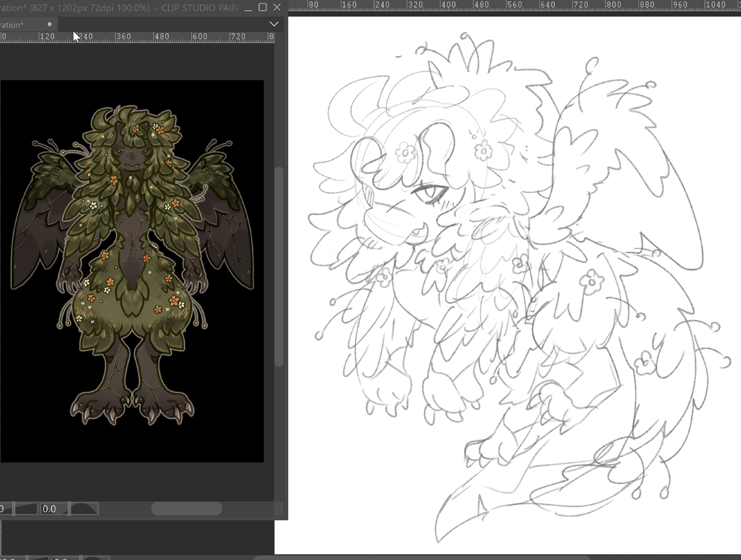Close the floating reference canvas window
The height and width of the screenshot is (560, 741).
coord(277,7)
